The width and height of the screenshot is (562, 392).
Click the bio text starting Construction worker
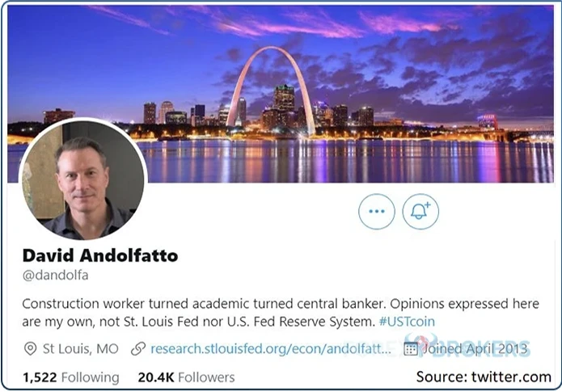[281, 313]
